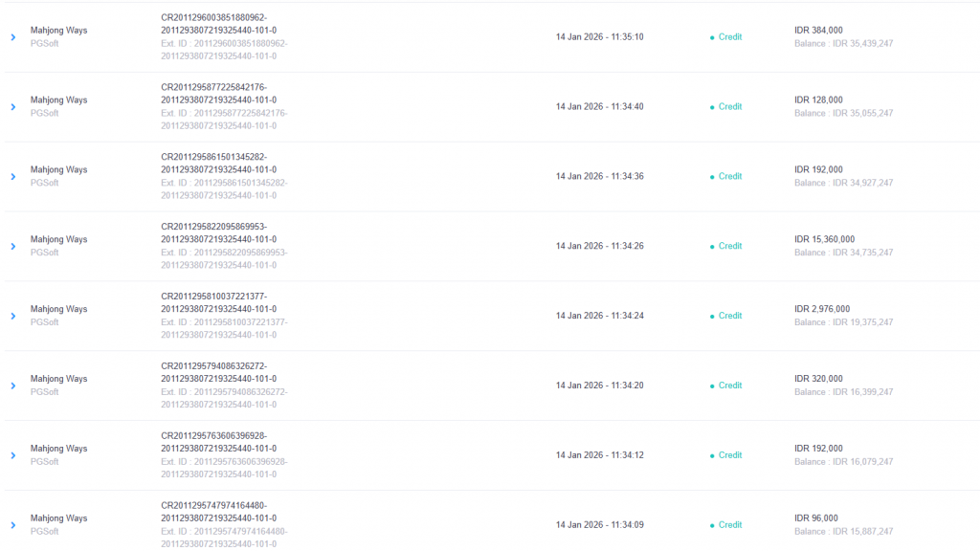Click Credit label on IDR 15,360,000 row

tap(729, 247)
